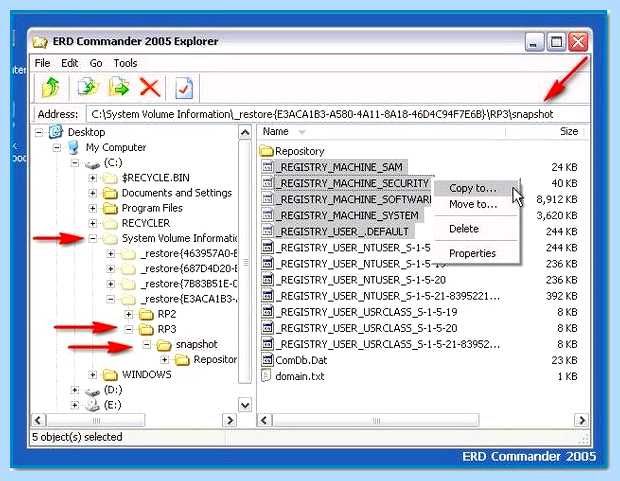Select _restore{463957A0 folder in tree
620x481 pixels.
pyautogui.click(x=189, y=254)
